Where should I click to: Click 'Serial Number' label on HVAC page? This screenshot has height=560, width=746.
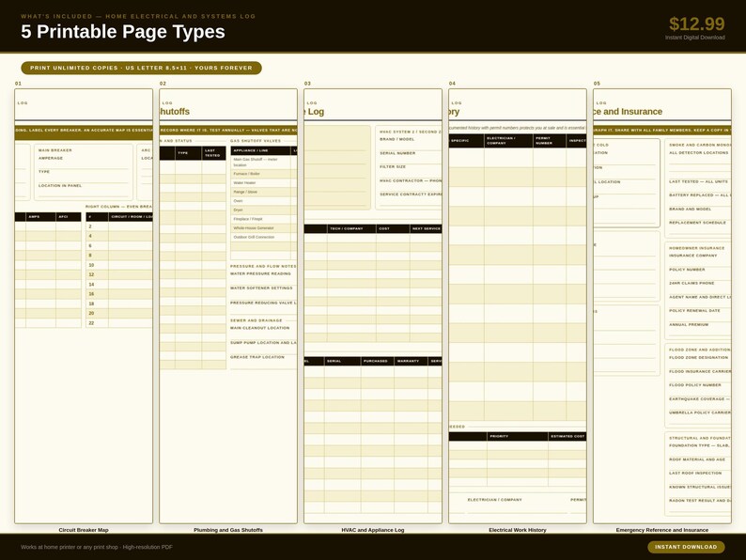pyautogui.click(x=397, y=153)
